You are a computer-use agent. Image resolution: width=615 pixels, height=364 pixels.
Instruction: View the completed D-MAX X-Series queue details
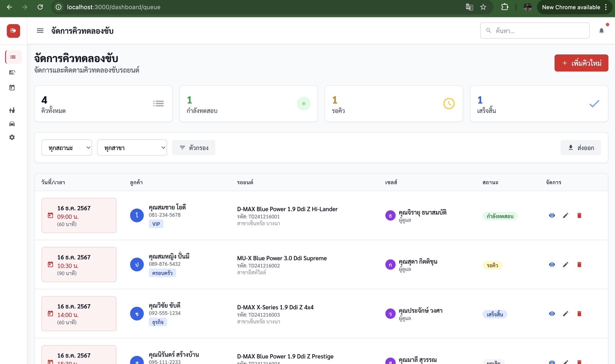pos(552,313)
